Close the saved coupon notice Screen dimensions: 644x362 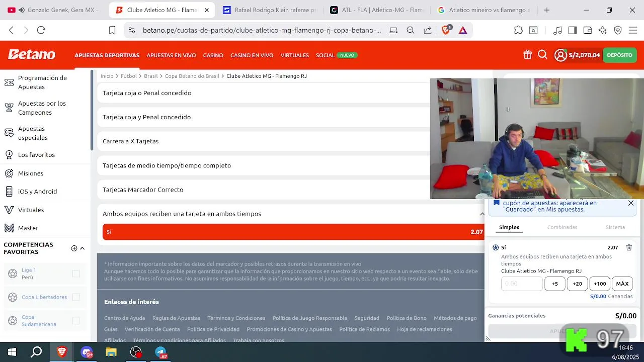point(631,203)
